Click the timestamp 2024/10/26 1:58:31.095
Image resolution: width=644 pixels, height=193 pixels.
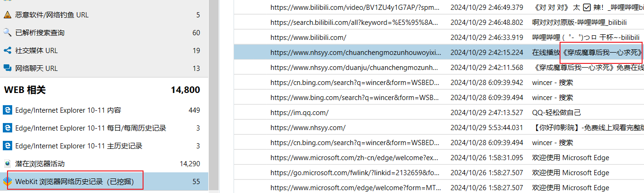[x=486, y=157]
